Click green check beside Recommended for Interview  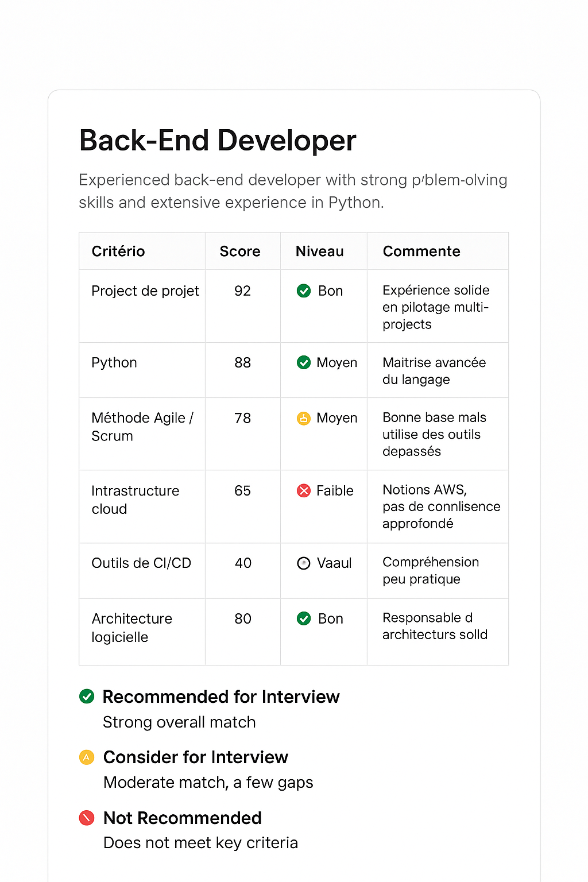[x=87, y=697]
